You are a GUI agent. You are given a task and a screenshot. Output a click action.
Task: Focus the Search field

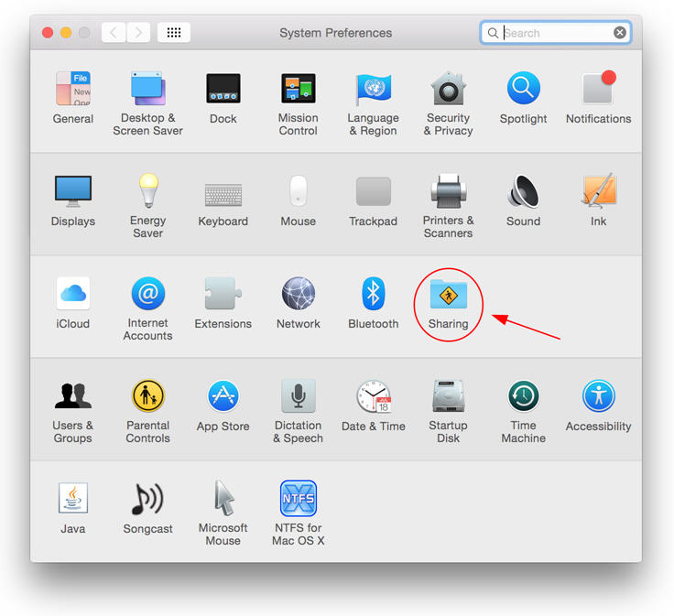[x=555, y=33]
